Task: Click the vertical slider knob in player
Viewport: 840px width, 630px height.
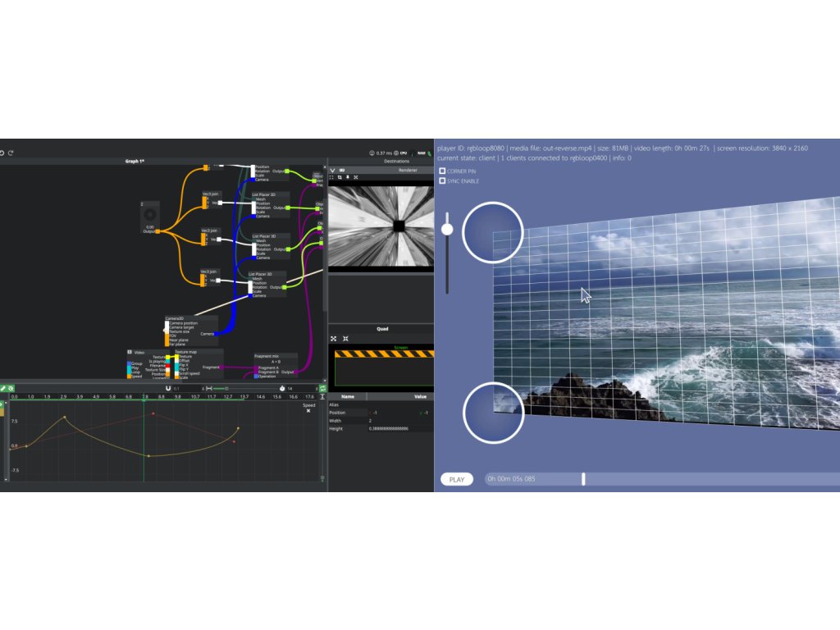Action: 447,230
